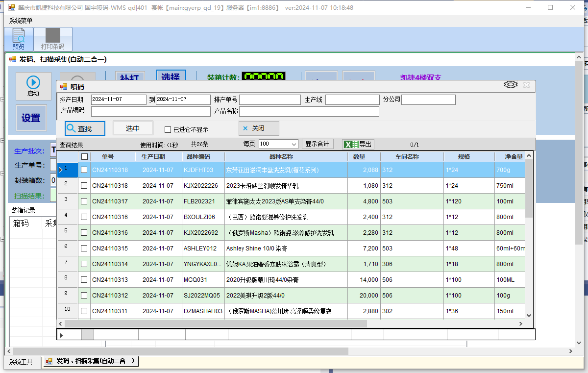Screen dimensions: 588x373
Task: Toggle the select-all checkbox in table header
Action: tap(84, 157)
